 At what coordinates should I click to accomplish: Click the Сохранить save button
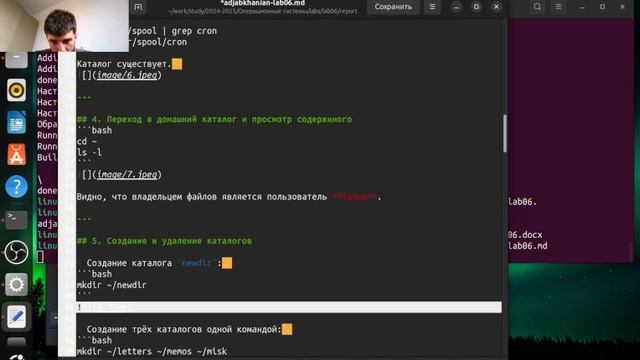coord(393,7)
